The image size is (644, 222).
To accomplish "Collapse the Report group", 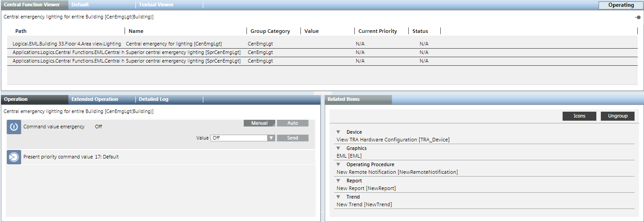I will click(x=338, y=181).
